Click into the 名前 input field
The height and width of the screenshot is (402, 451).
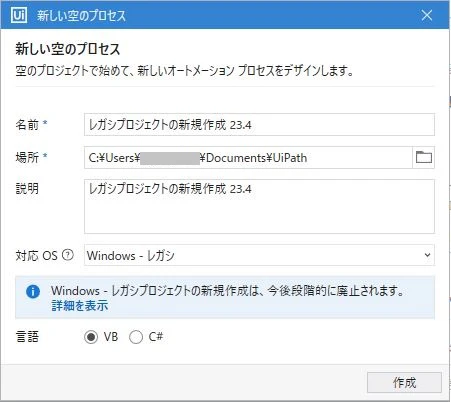[259, 125]
